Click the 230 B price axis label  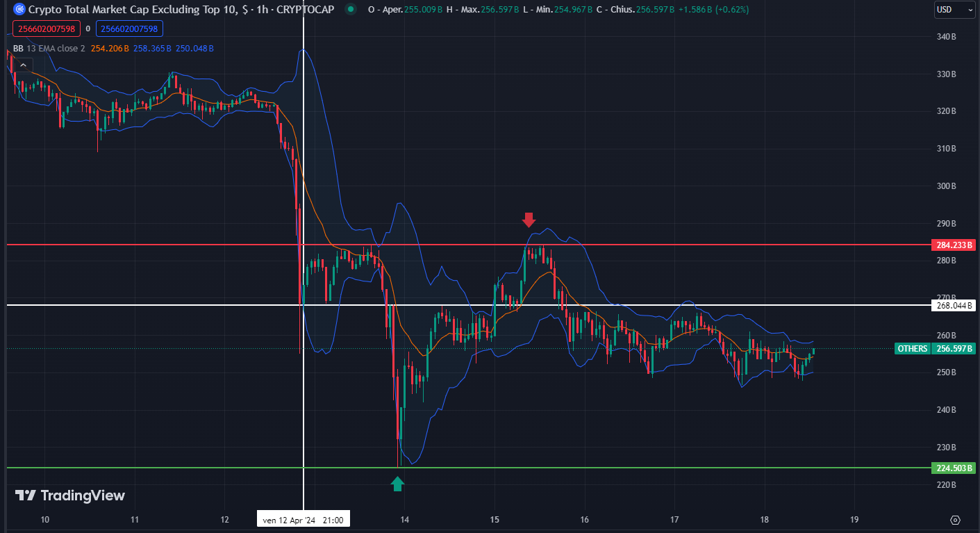click(946, 448)
